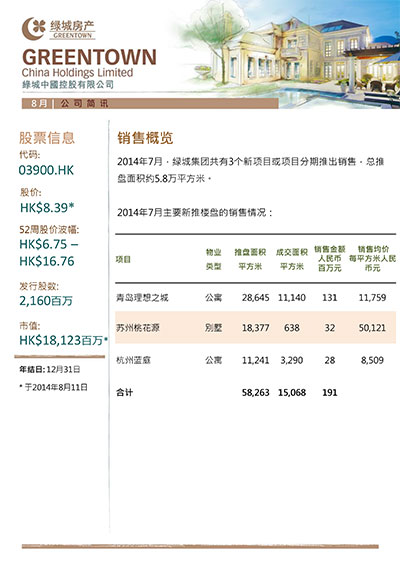Click the 股票信息 sidebar heading
The width and height of the screenshot is (400, 566).
tap(47, 138)
